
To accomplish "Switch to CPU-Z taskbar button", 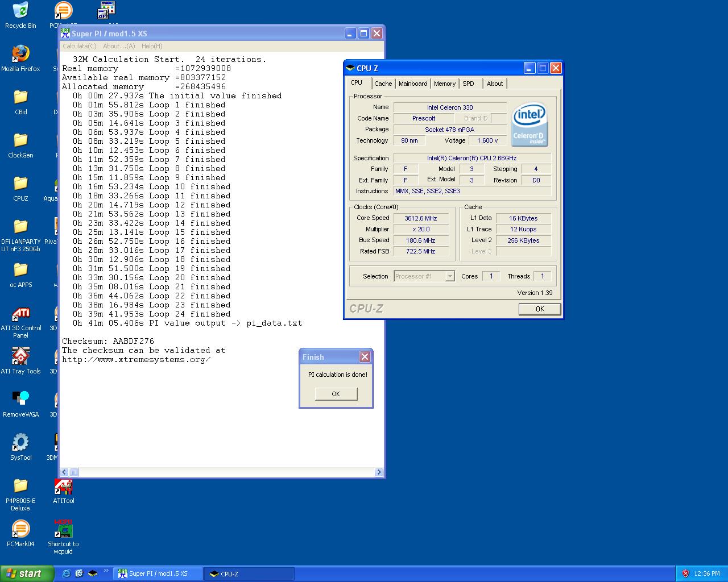I will 250,573.
